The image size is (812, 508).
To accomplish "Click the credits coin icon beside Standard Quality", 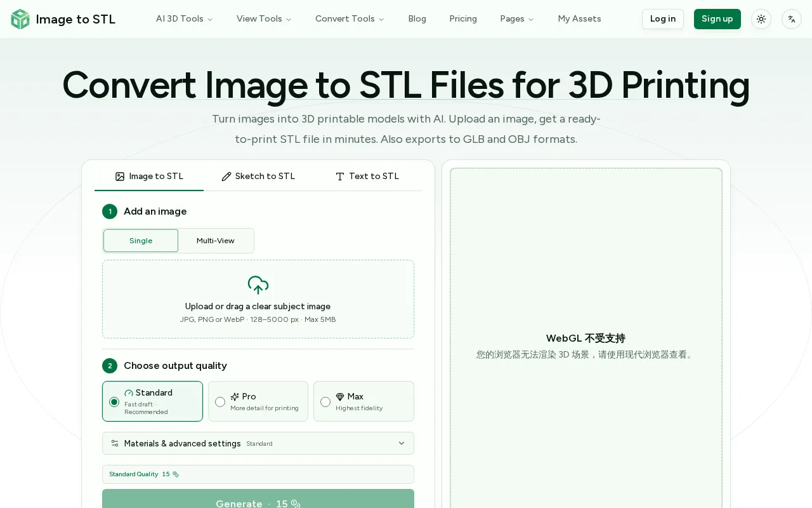I will pos(176,474).
